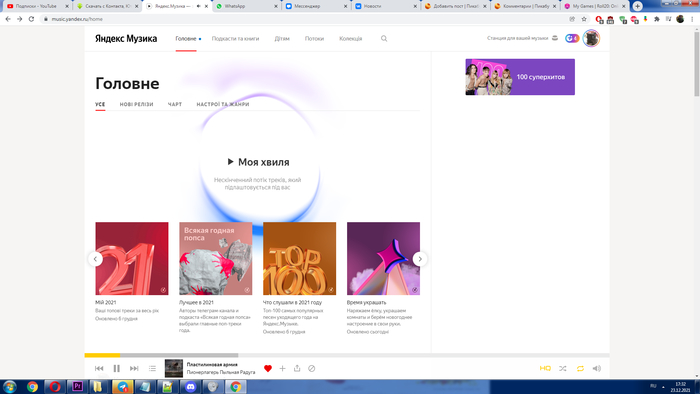Screen dimensions: 700x394
Task: Open the TOP 100 playlist cover
Action: [x=300, y=258]
